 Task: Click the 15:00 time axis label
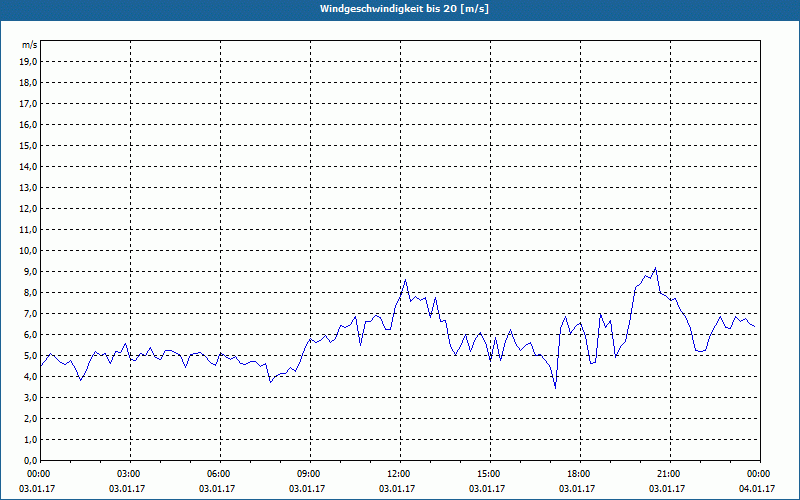point(490,474)
